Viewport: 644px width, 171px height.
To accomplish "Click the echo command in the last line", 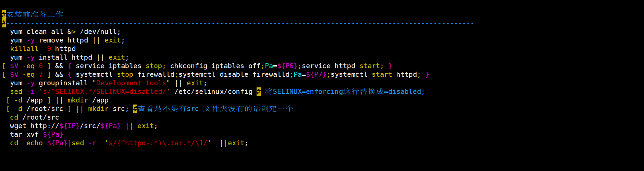I will point(35,143).
